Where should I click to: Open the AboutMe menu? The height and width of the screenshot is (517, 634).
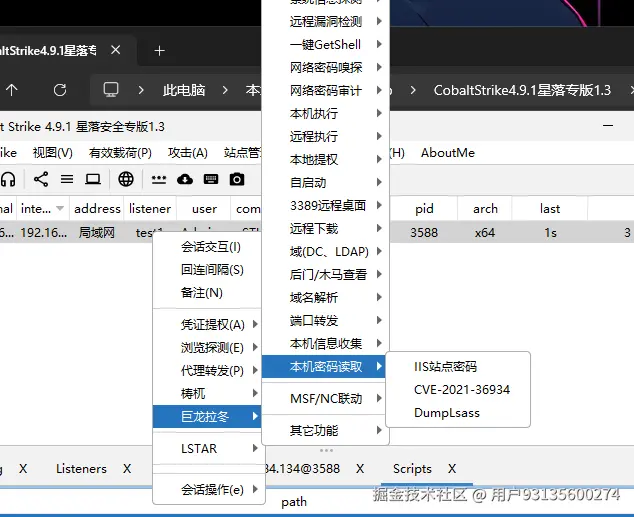click(448, 153)
